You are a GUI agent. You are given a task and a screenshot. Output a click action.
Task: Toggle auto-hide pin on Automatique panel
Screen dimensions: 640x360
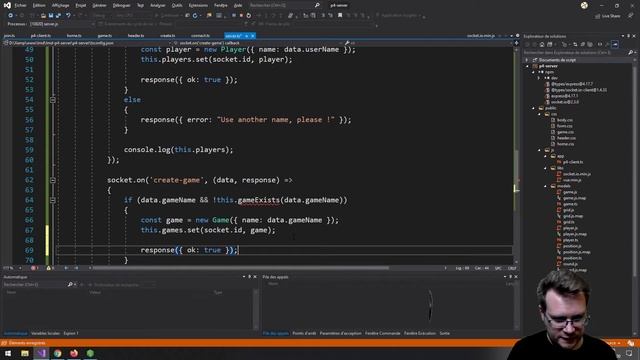point(249,277)
